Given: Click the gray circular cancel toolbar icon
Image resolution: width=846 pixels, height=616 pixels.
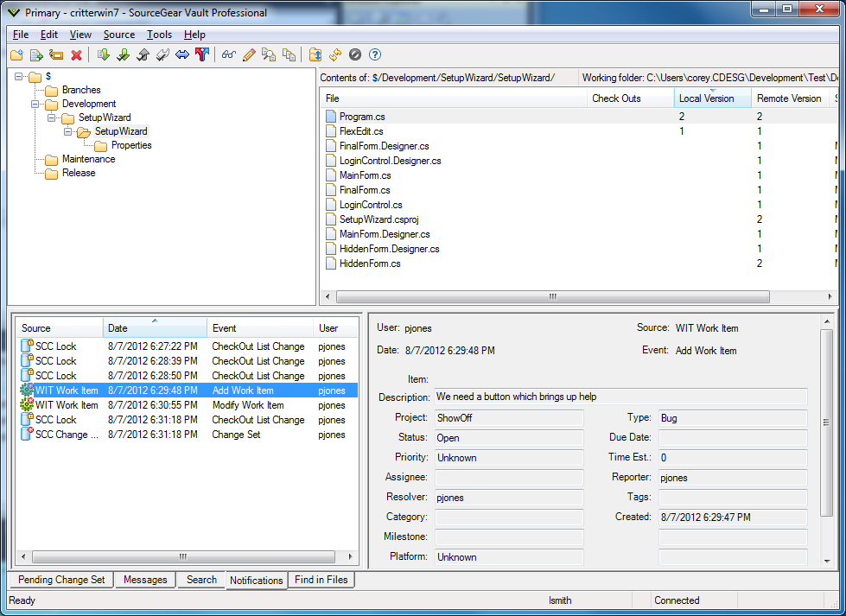Looking at the screenshot, I should [x=355, y=55].
